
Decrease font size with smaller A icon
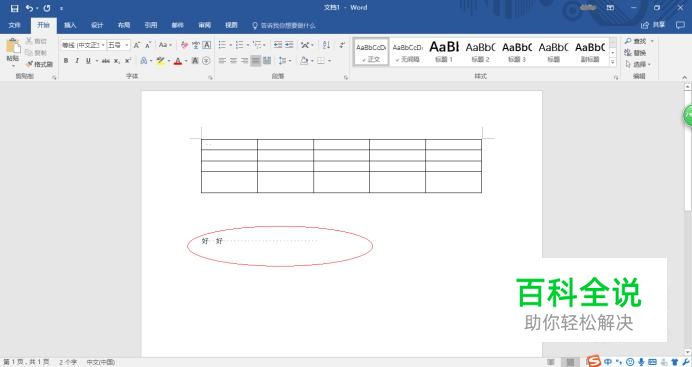(x=148, y=45)
